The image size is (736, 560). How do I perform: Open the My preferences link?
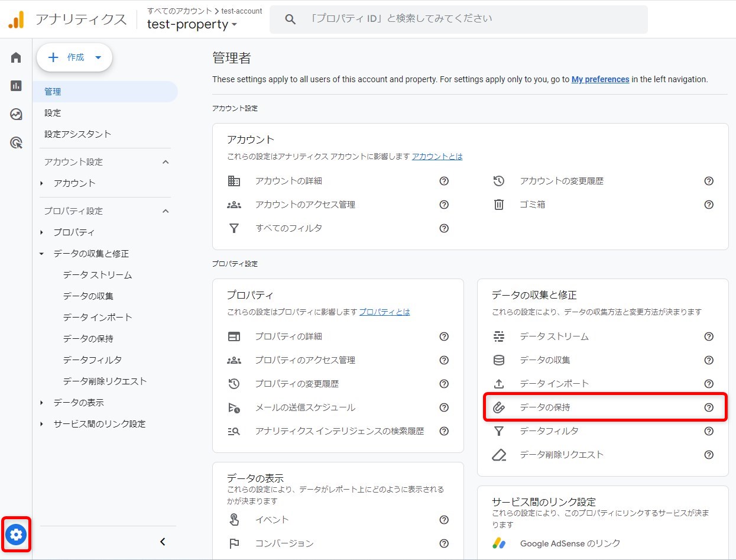[600, 79]
